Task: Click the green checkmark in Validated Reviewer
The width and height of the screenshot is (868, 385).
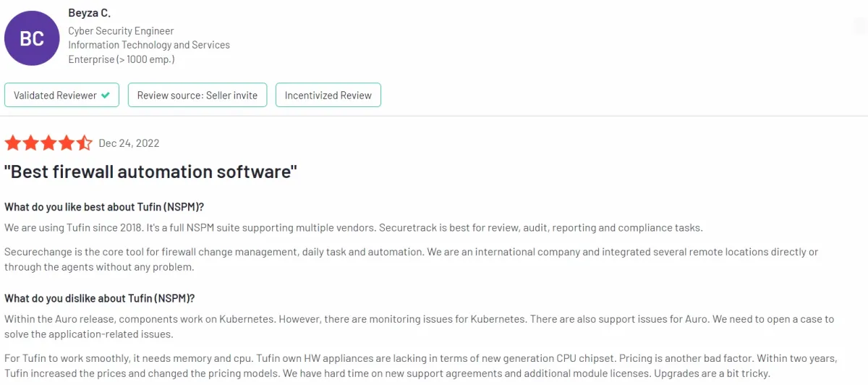Action: point(106,95)
